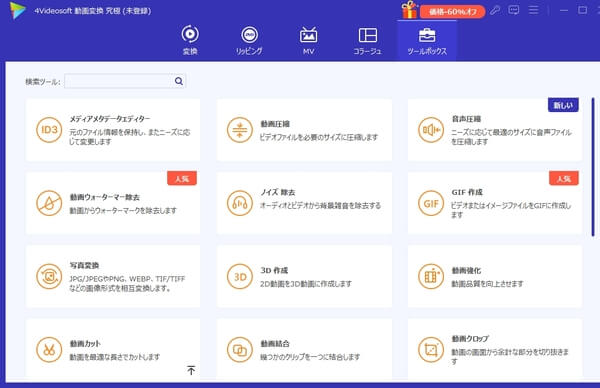Open the ID3 media metadata editor icon

tap(49, 130)
